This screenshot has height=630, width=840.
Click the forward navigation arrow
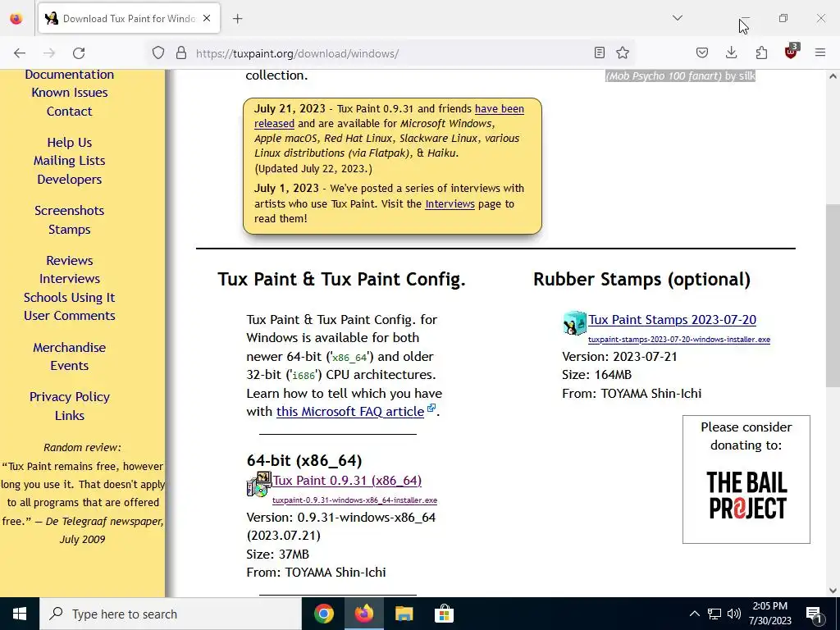[x=49, y=53]
